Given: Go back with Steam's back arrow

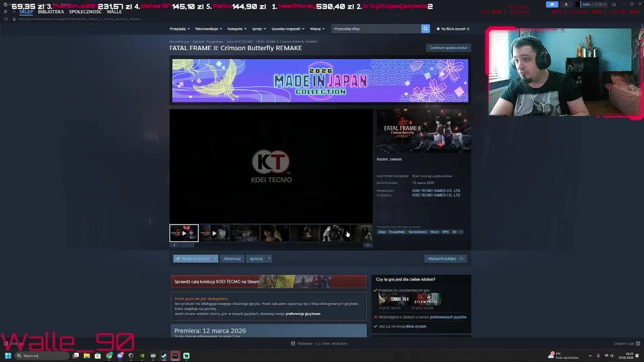Looking at the screenshot, I should (6, 12).
